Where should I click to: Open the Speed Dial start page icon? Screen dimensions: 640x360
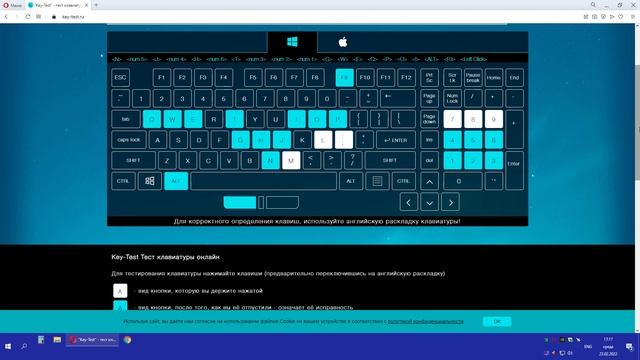38,17
